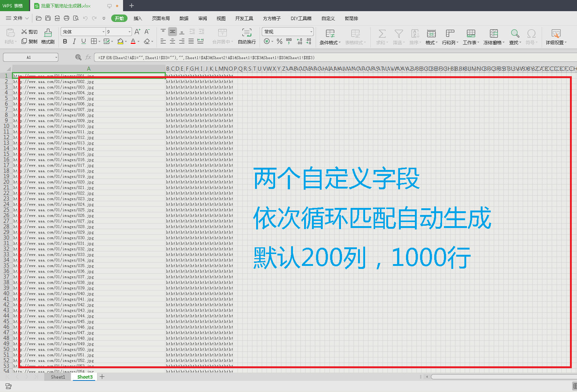Open the borders dropdown arrow
Viewport: 577px width, 392px height.
tap(100, 41)
